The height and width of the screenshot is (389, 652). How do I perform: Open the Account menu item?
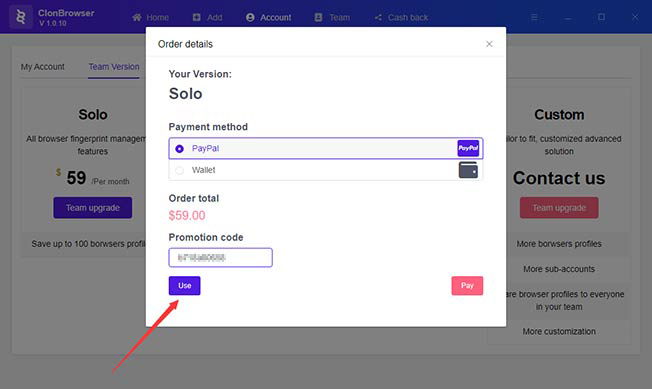(269, 17)
